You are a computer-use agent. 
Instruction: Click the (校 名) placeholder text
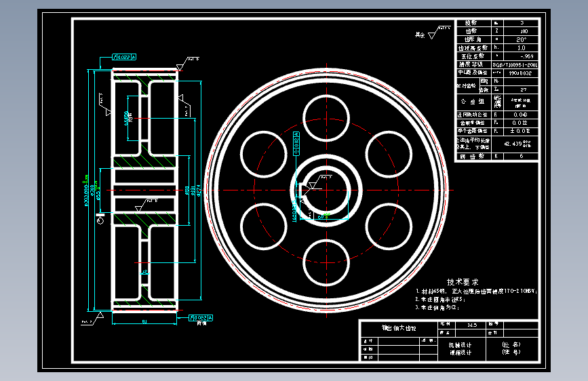[511, 344]
